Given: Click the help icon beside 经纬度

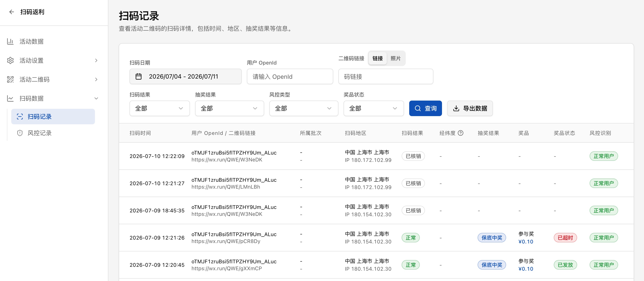Looking at the screenshot, I should pos(461,133).
